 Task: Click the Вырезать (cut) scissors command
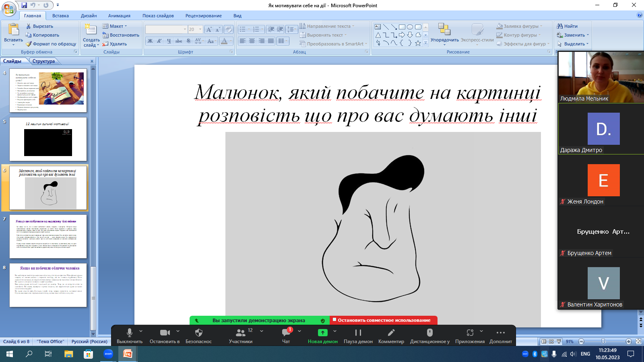(x=39, y=26)
